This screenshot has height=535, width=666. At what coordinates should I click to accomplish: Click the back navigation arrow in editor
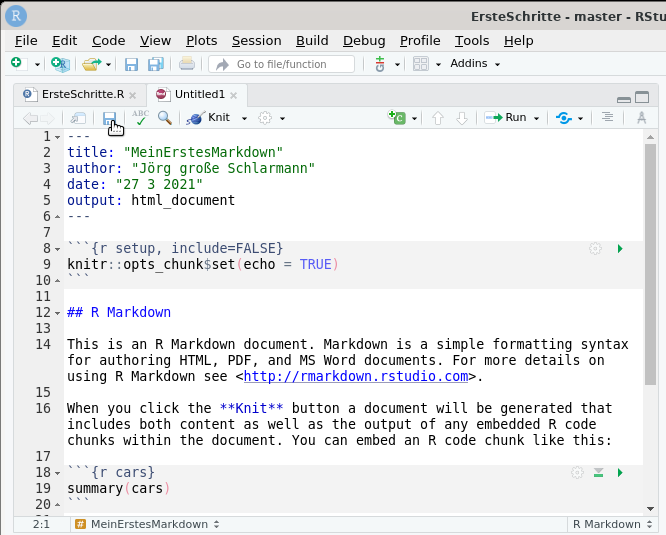pyautogui.click(x=31, y=118)
